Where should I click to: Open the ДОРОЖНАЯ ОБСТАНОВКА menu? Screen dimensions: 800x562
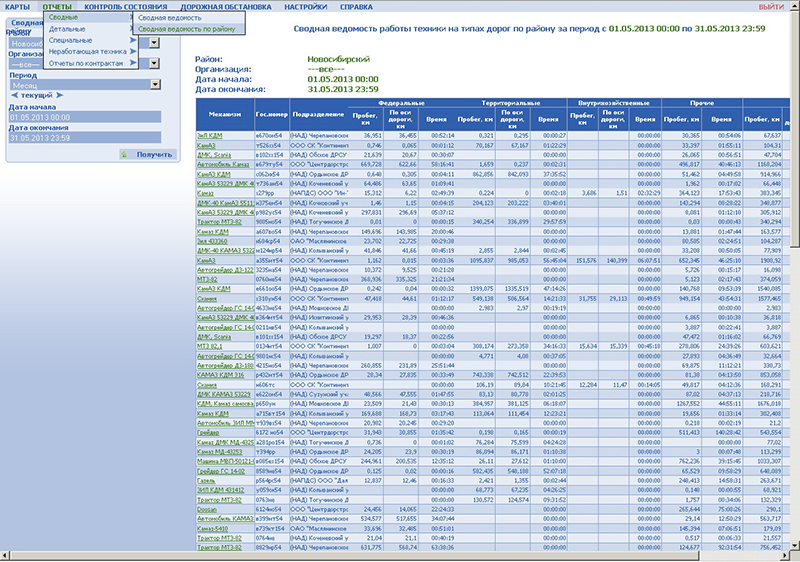[226, 7]
